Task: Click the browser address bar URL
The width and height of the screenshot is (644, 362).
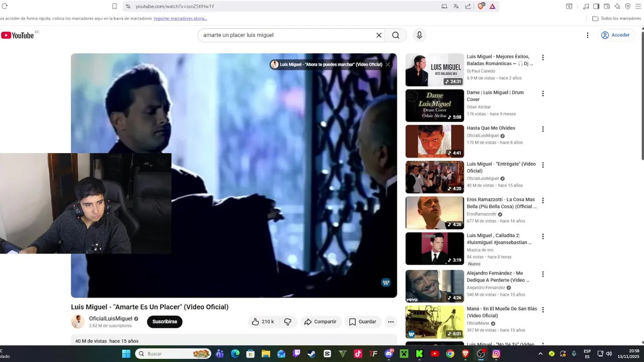Action: pos(175,6)
